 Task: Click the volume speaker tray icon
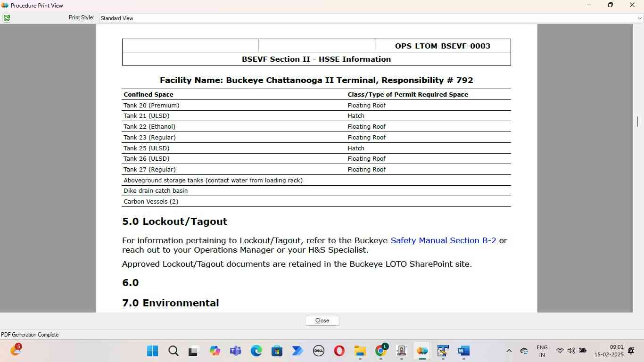(x=571, y=351)
